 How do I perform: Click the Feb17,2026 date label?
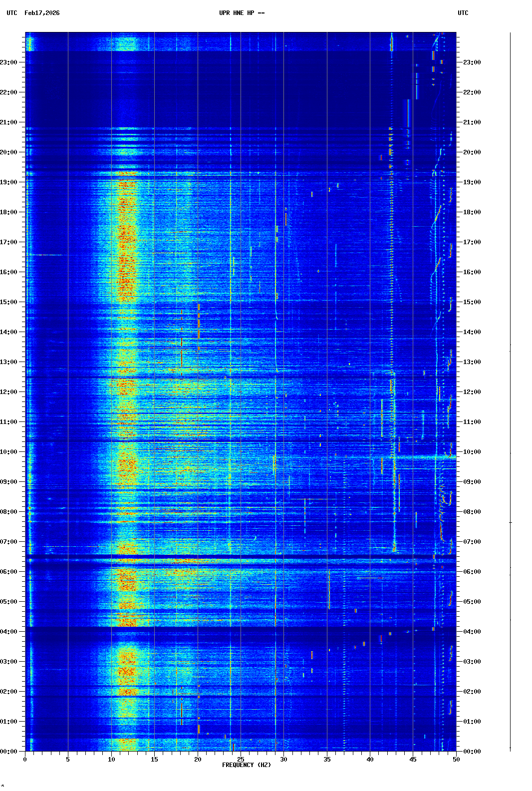tap(42, 13)
